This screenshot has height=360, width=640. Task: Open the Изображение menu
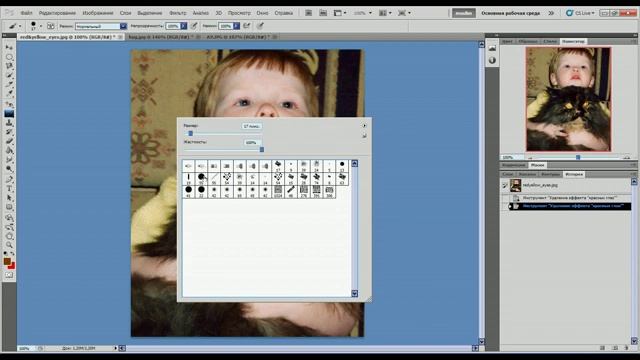98,13
